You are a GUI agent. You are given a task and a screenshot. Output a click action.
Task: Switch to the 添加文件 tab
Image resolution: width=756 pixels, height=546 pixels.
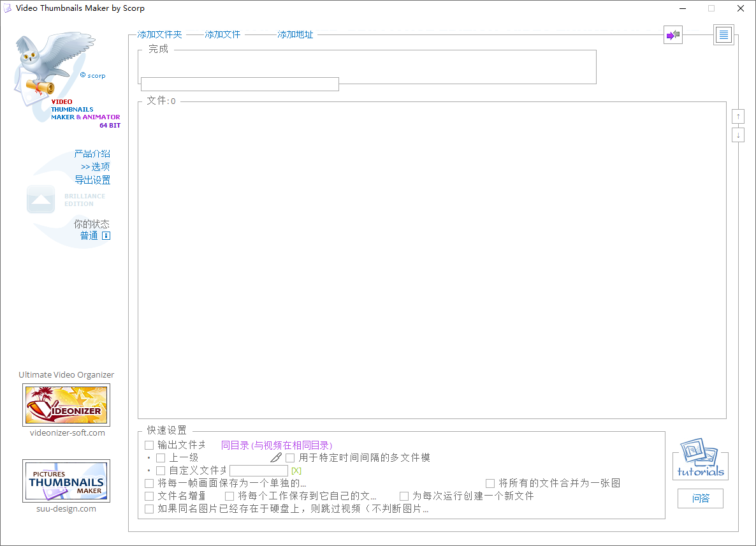pyautogui.click(x=222, y=34)
